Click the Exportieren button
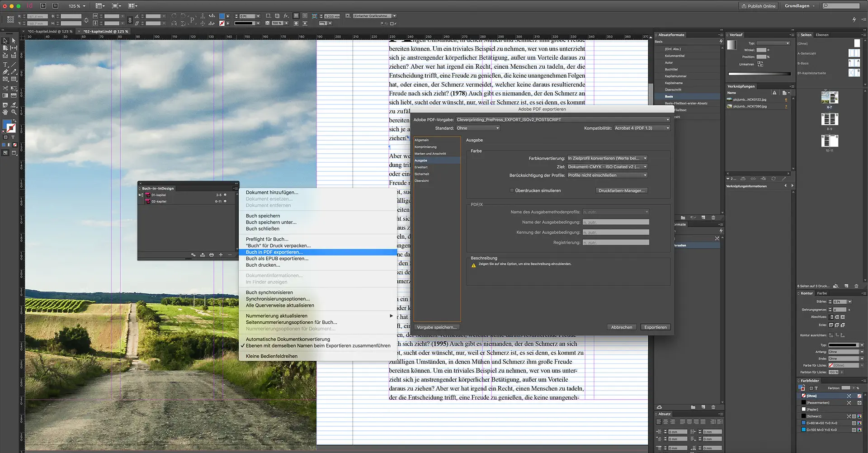868x453 pixels. 655,327
